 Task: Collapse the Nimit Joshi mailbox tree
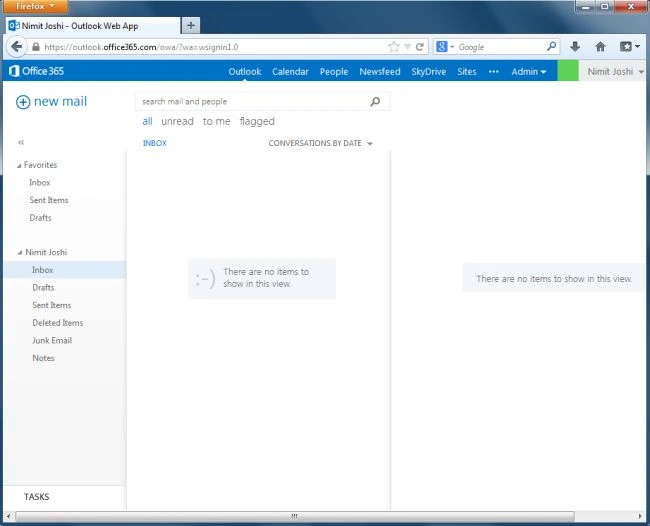[19, 252]
